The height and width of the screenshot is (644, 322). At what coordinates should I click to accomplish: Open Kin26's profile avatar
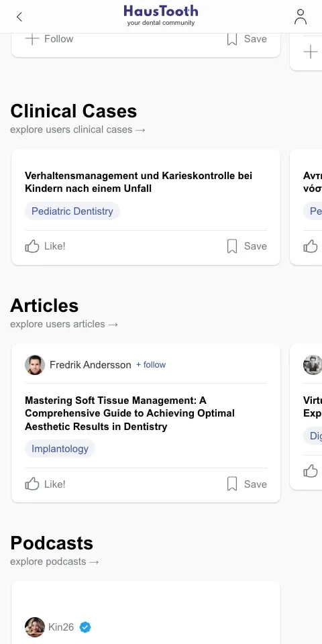click(35, 627)
